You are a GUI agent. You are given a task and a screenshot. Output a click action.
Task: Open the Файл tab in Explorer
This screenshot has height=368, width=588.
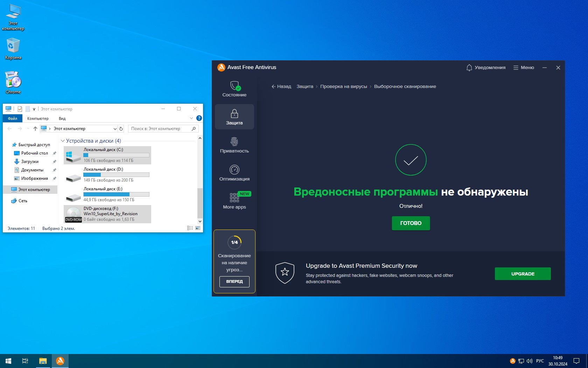13,118
